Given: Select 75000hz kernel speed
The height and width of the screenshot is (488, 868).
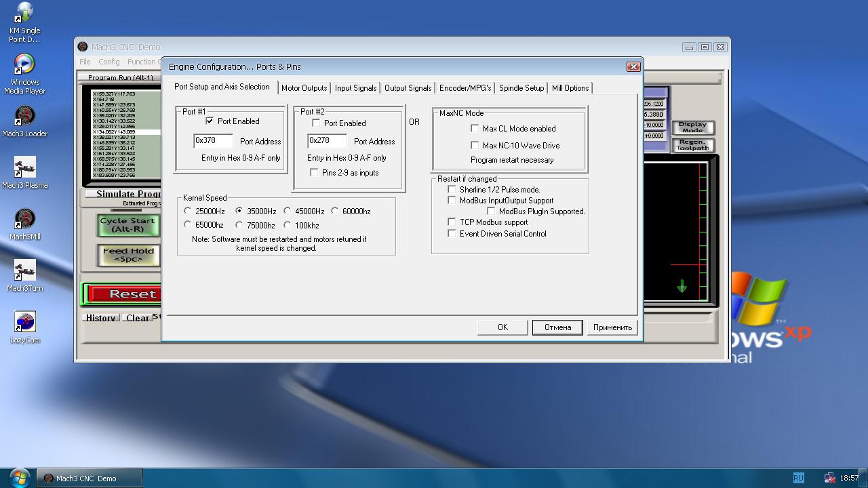Looking at the screenshot, I should pyautogui.click(x=239, y=225).
